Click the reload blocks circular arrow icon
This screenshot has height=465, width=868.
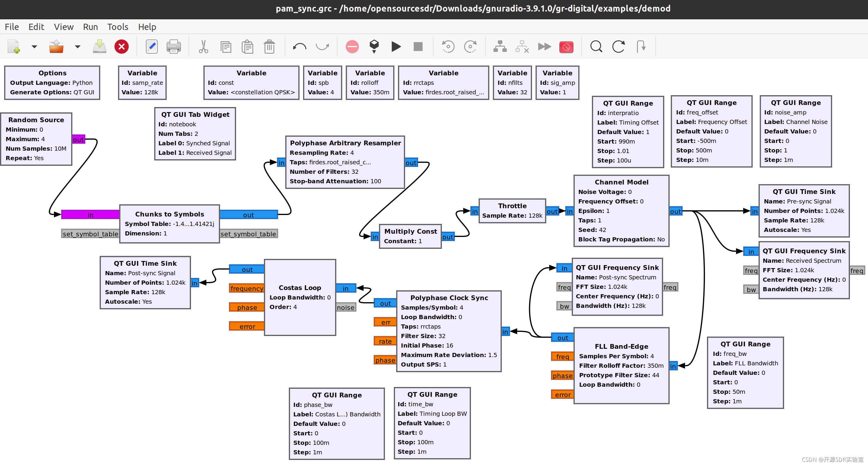[x=618, y=47]
